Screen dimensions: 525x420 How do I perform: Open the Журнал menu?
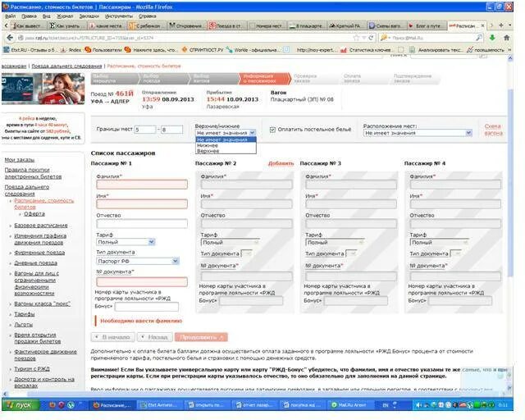tap(65, 16)
